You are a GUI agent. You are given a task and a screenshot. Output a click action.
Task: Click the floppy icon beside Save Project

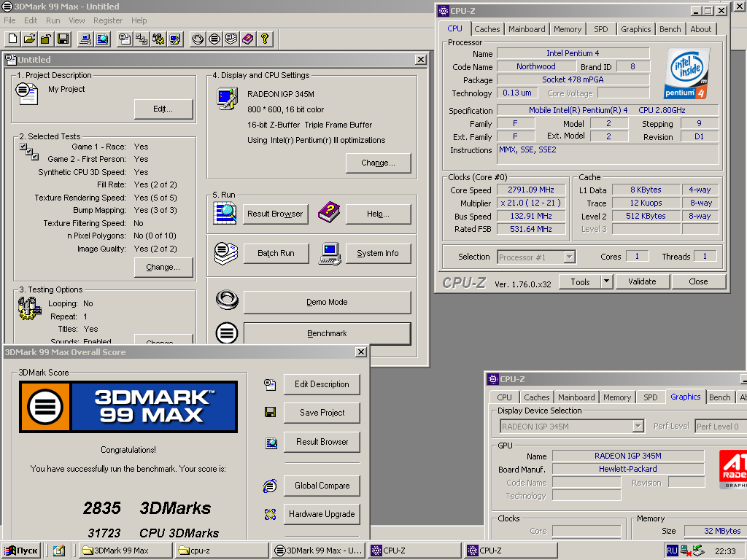[270, 413]
